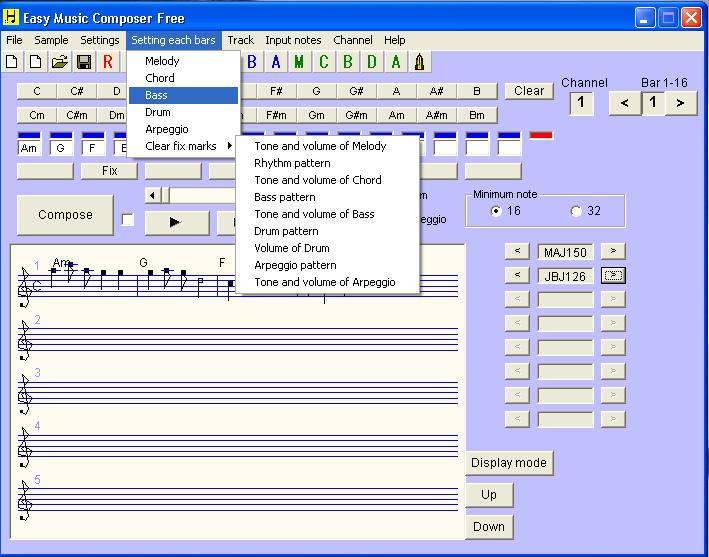The width and height of the screenshot is (709, 557).
Task: Click the green C toolbar icon
Action: coord(323,61)
